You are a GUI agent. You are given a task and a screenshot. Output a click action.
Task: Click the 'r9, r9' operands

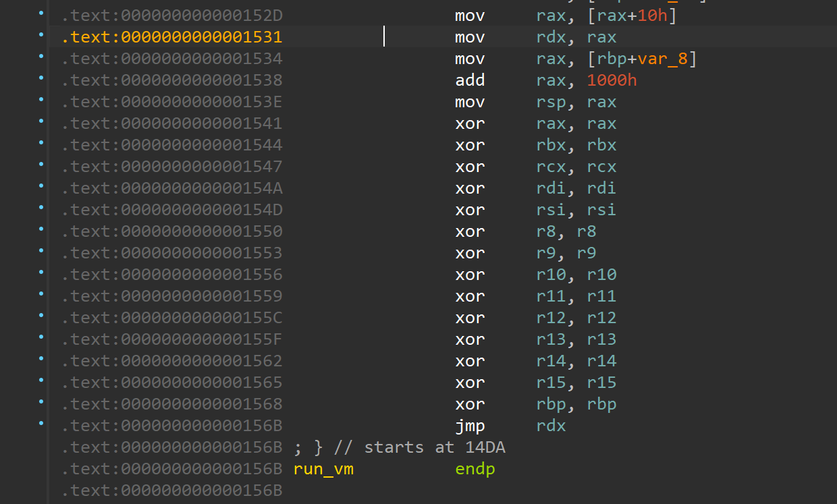pos(566,253)
